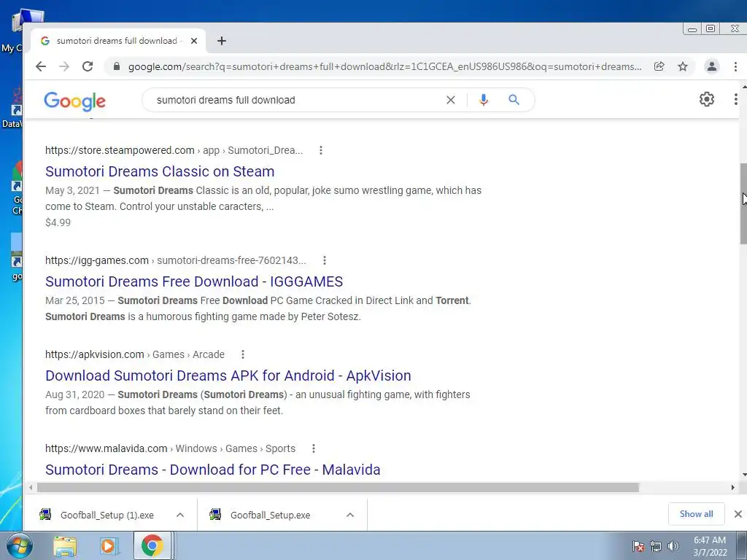Bookmark this page with the star icon
Viewport: 747px width, 560px height.
(683, 66)
